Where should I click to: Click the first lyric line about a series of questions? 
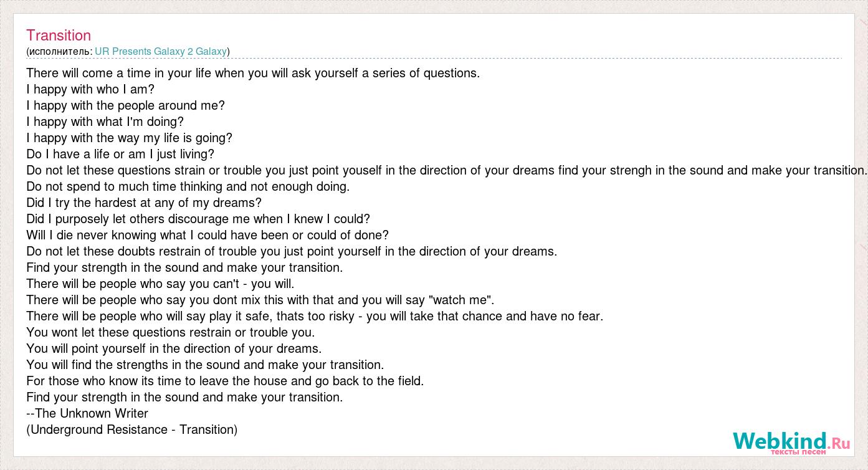(x=253, y=73)
